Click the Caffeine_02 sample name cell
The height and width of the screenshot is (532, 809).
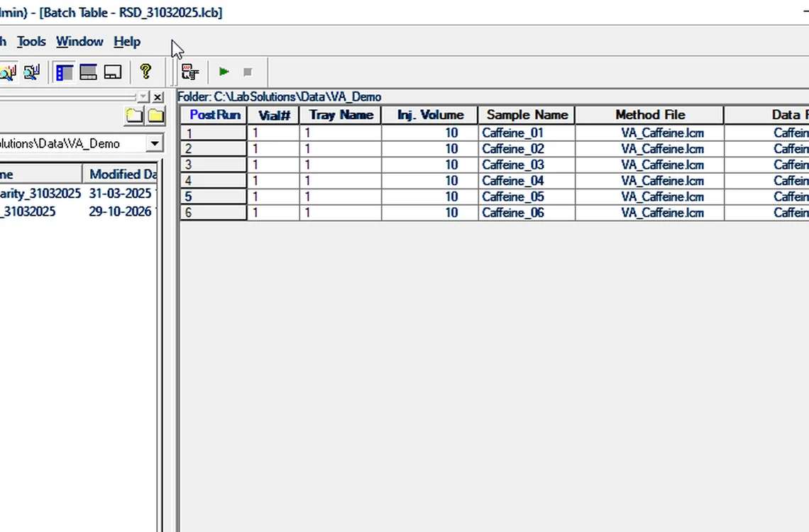tap(527, 149)
